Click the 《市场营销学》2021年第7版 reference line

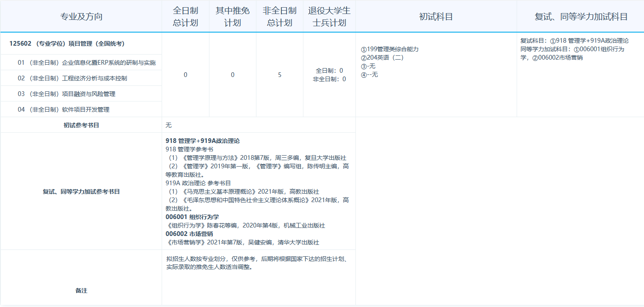tap(242, 242)
